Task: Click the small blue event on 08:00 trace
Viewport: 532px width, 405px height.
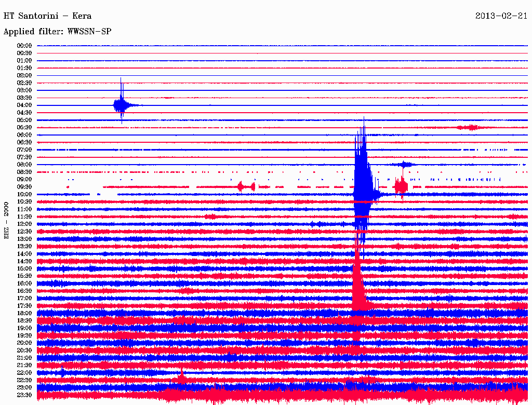Action: point(404,165)
